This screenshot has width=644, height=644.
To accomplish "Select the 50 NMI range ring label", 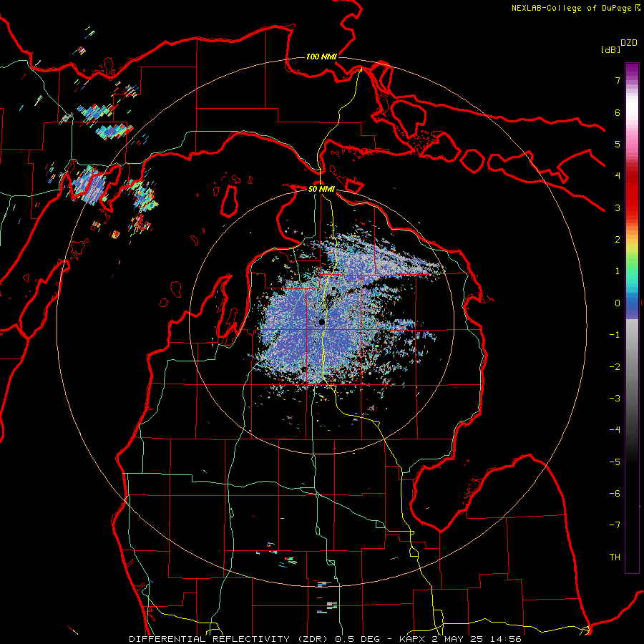I will (321, 189).
